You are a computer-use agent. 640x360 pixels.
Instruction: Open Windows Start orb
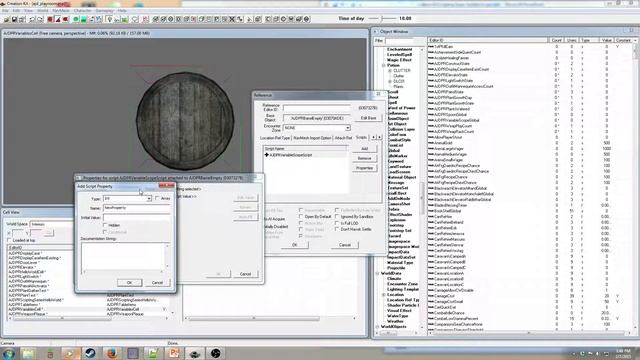(8, 353)
